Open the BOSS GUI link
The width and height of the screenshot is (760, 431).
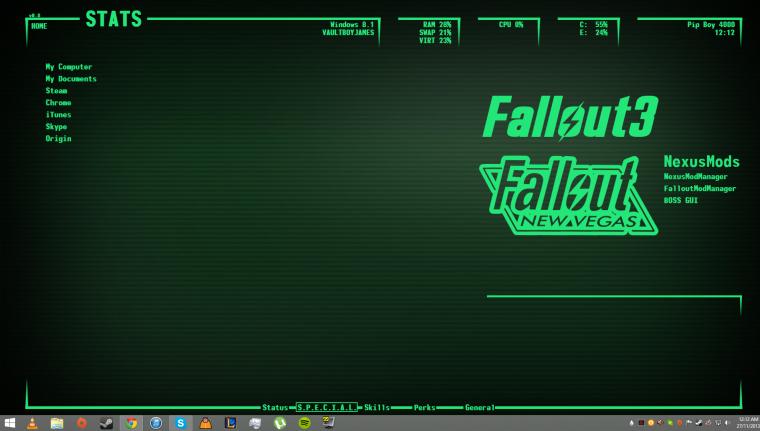coord(681,200)
